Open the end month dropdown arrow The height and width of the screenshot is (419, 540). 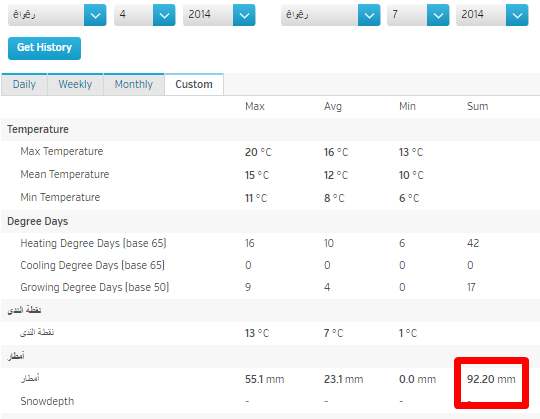point(369,15)
